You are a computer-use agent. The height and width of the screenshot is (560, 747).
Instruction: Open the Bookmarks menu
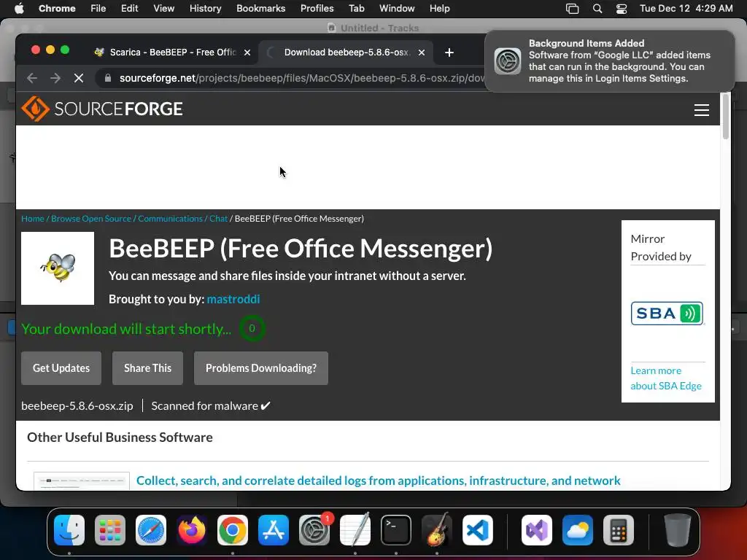coord(260,8)
